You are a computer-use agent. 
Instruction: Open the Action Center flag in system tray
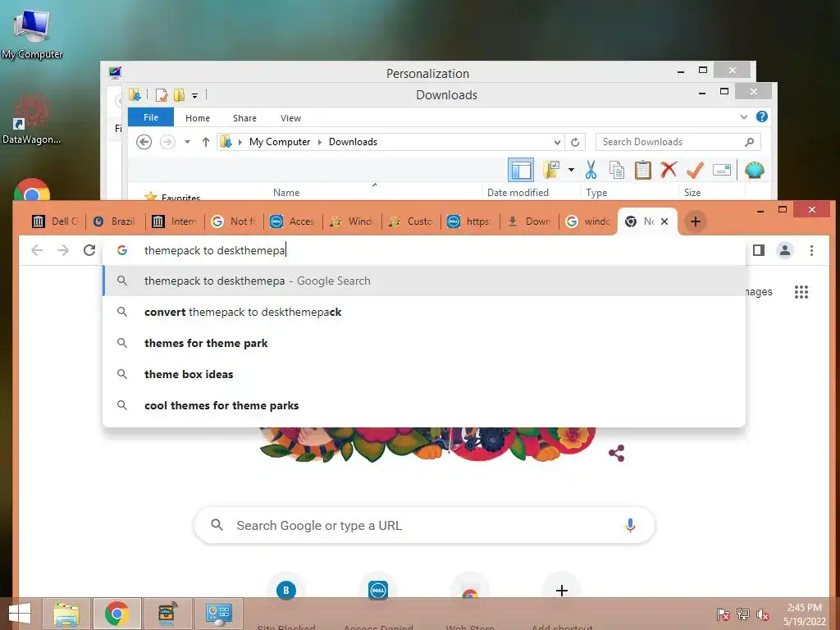tap(723, 614)
